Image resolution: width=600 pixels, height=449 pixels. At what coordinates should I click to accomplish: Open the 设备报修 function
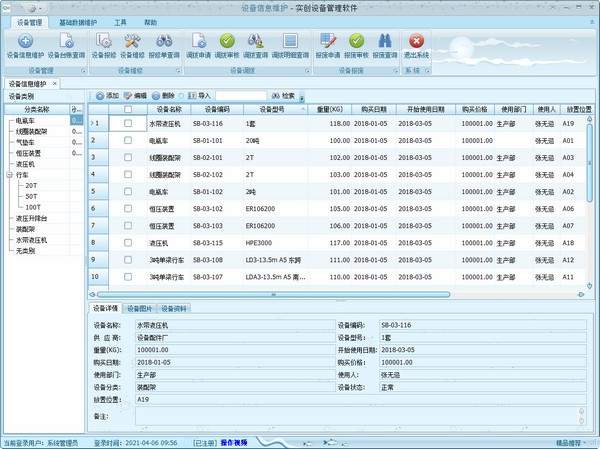coord(104,44)
